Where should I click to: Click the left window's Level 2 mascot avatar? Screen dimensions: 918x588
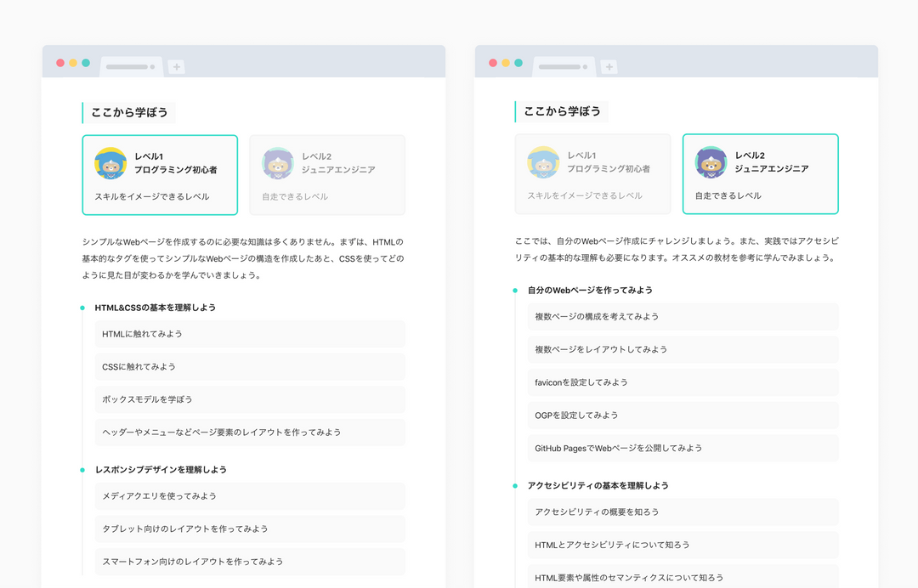point(277,163)
